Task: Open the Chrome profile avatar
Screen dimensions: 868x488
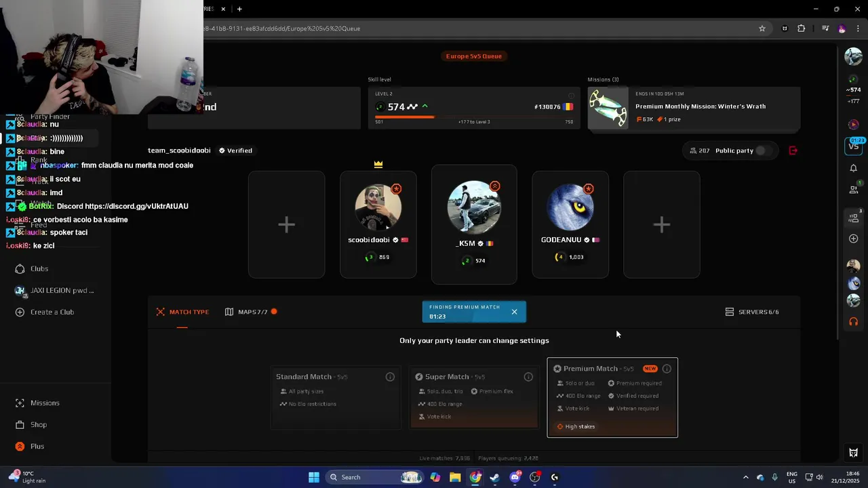Action: coord(842,28)
